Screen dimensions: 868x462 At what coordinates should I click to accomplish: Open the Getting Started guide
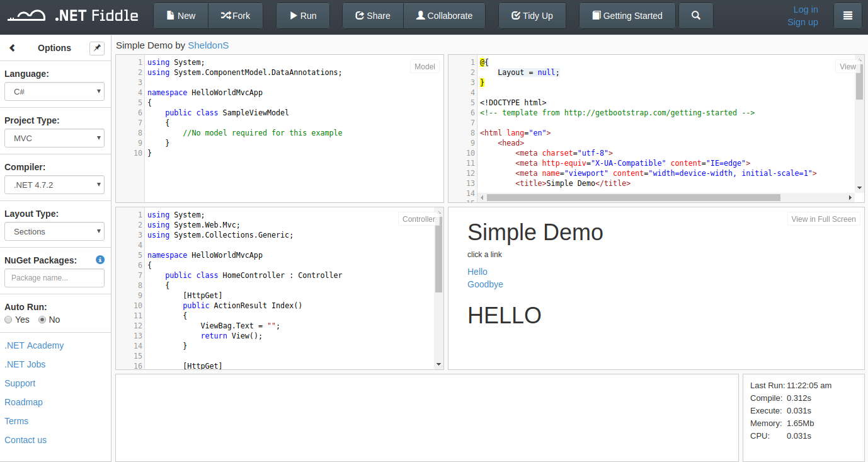627,16
